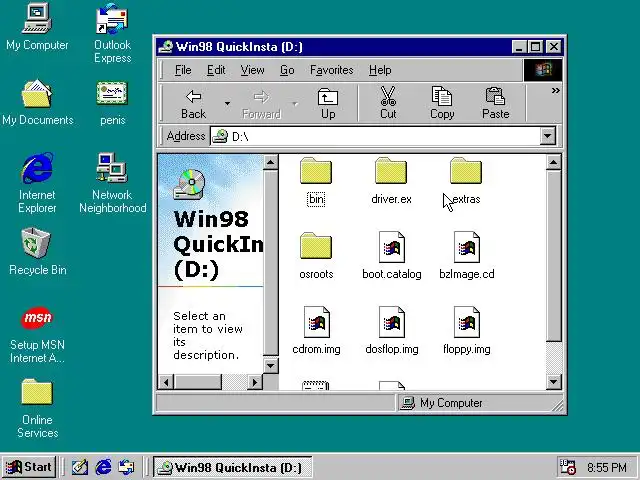Click the Win98 QuickInsta taskbar button

coord(233,467)
